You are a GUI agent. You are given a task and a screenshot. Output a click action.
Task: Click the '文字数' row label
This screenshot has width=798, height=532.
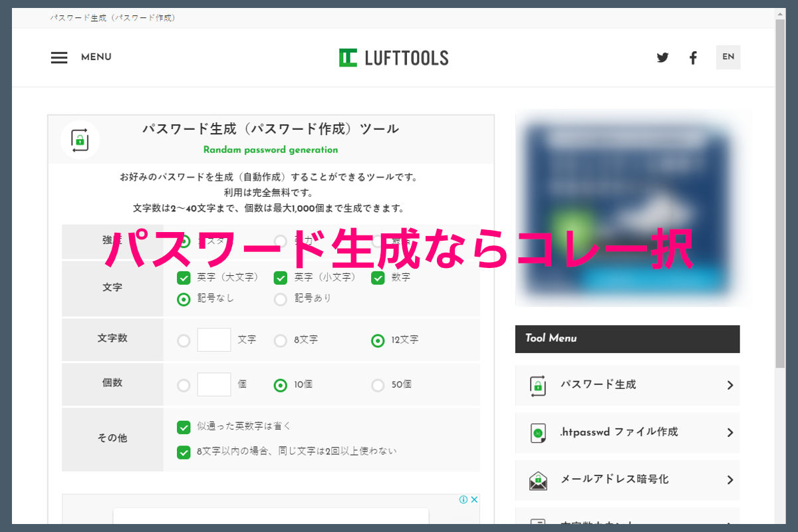[112, 338]
